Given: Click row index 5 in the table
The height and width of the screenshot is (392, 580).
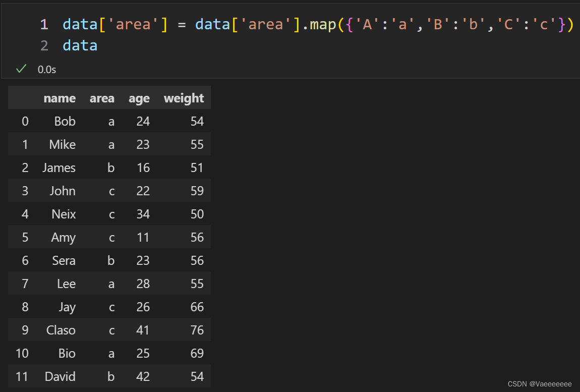Looking at the screenshot, I should pos(25,237).
